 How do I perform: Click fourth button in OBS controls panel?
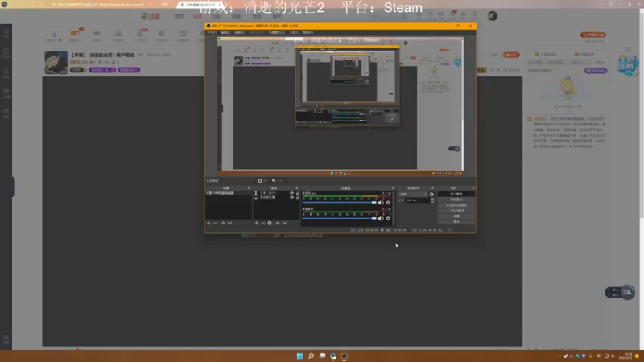(456, 210)
